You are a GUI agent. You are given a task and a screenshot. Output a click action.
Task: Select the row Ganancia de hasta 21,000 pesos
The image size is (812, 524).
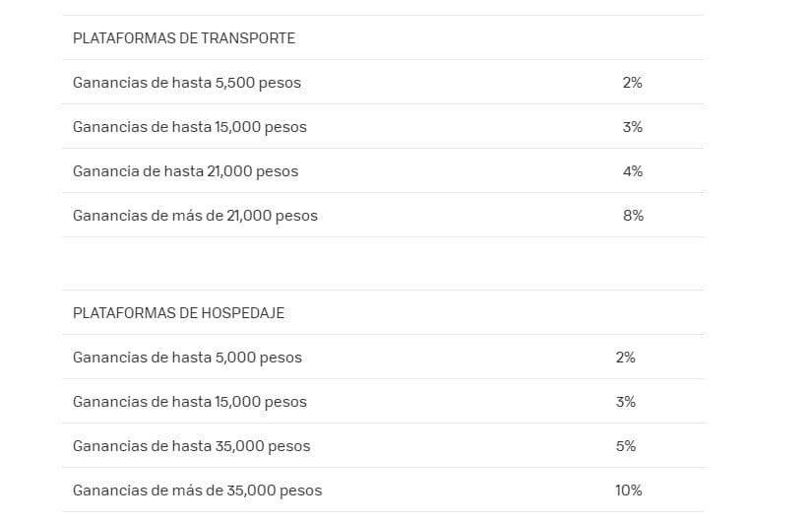pyautogui.click(x=383, y=171)
